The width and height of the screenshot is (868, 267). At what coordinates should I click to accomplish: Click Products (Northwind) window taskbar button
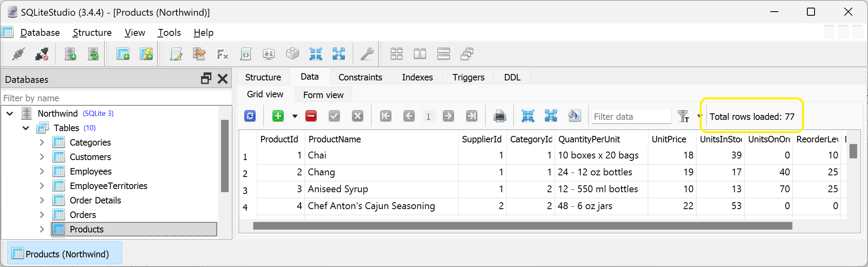coord(65,253)
